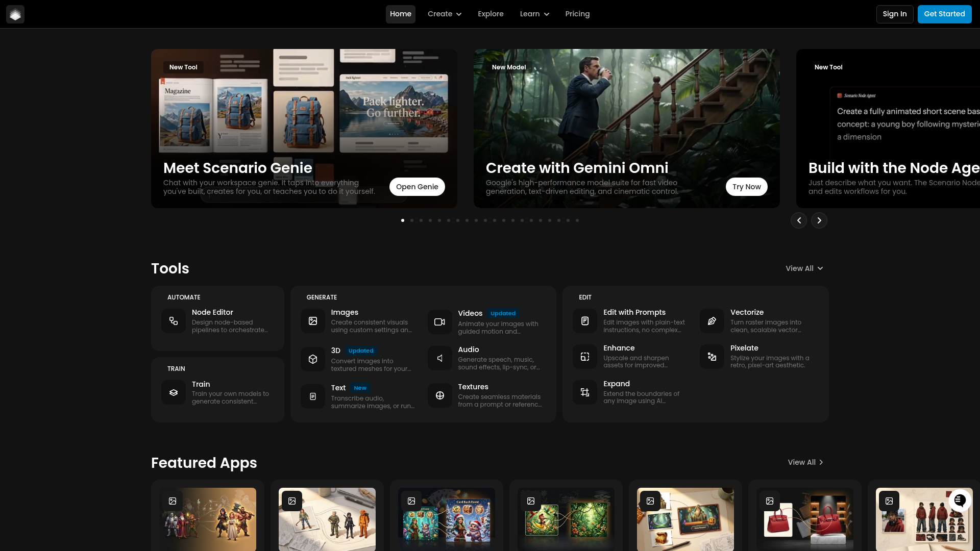Viewport: 980px width, 551px height.
Task: Click the Scenario logo icon
Action: tap(15, 14)
